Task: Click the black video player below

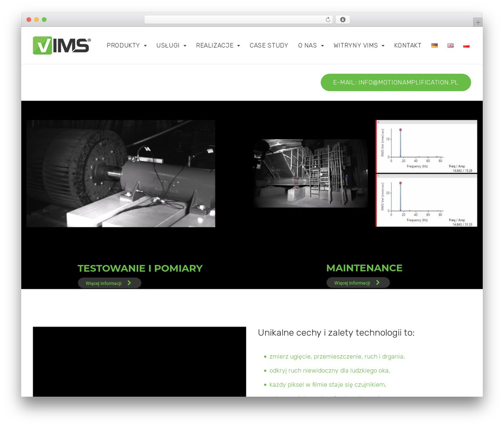Action: [139, 362]
